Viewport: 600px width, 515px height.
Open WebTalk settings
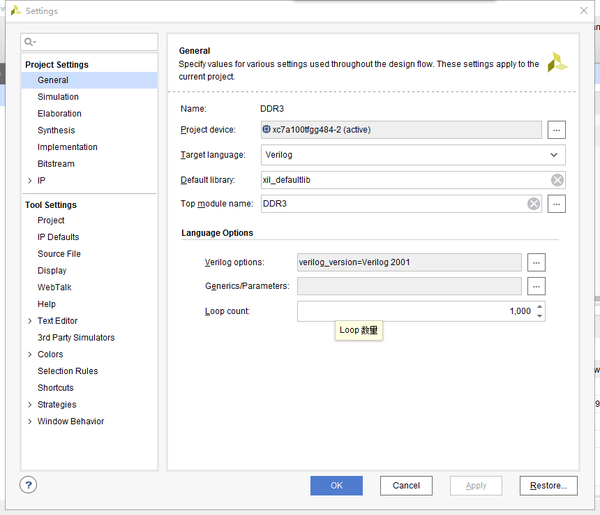(54, 287)
